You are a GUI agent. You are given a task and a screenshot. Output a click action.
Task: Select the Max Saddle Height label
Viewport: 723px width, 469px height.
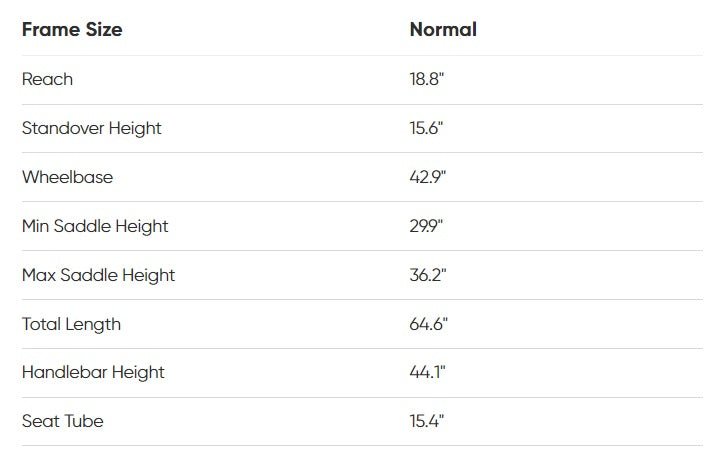(x=98, y=275)
